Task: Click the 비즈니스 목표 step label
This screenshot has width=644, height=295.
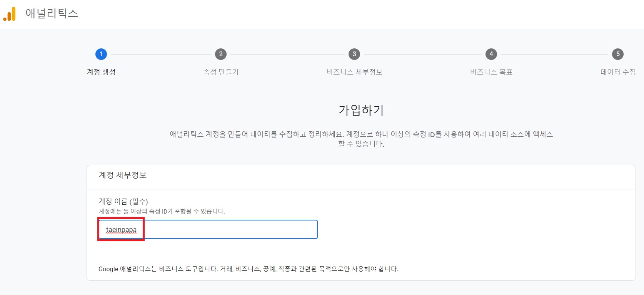Action: point(491,72)
